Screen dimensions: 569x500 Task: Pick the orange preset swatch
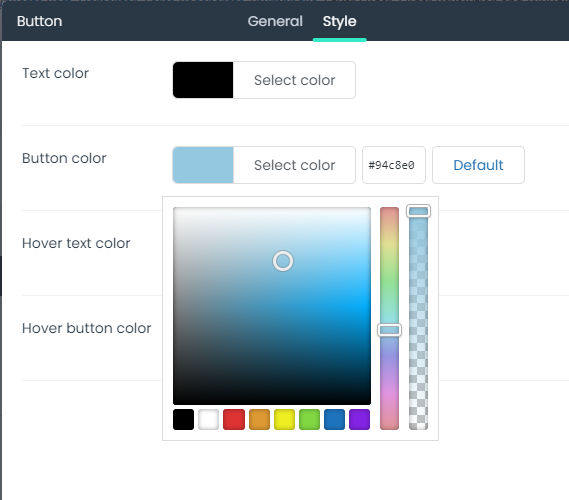point(259,419)
